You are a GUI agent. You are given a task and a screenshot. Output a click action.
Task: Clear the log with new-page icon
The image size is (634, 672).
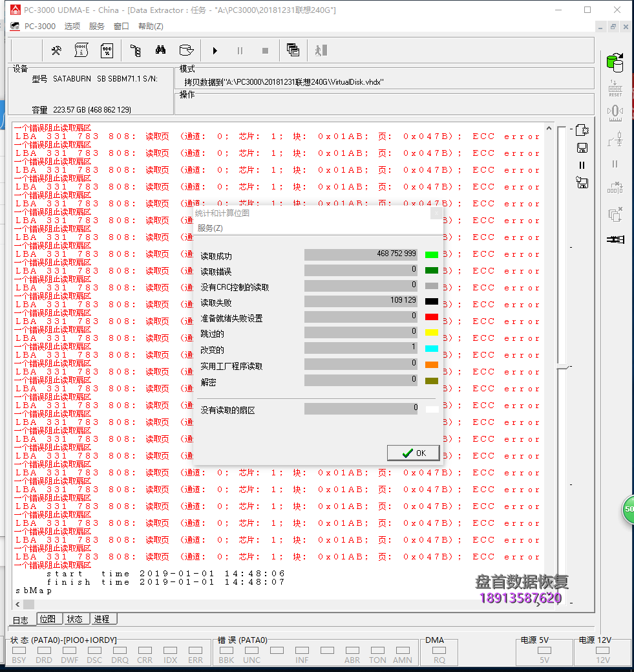pos(582,130)
